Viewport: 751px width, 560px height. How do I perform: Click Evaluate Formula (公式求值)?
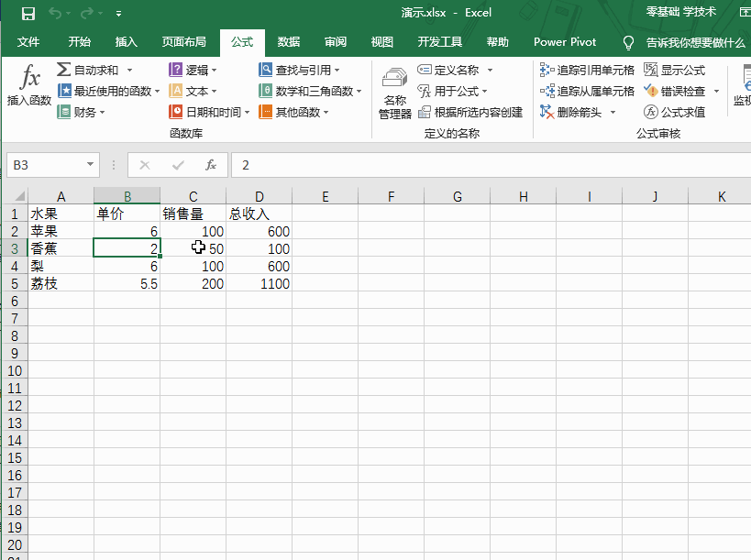click(x=674, y=112)
